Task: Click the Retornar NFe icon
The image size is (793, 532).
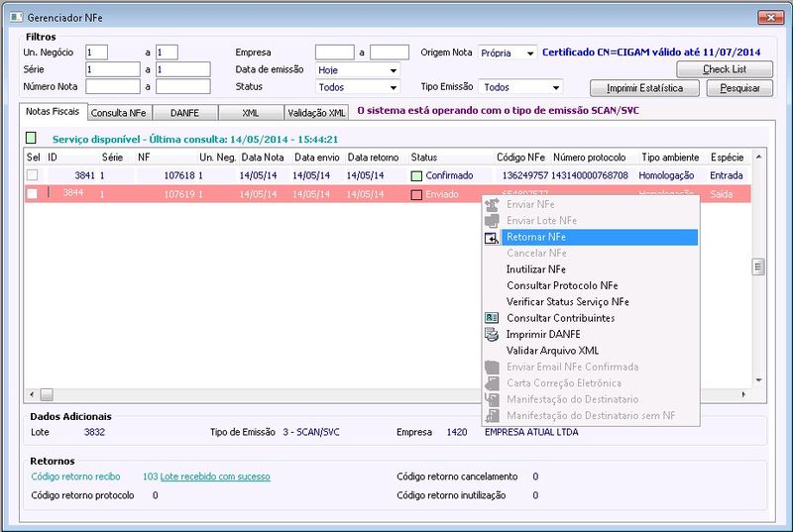Action: 492,238
